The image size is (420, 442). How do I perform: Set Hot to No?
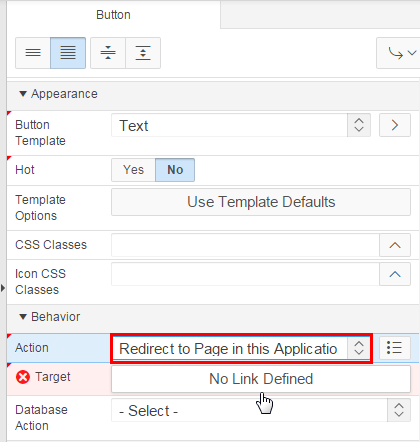(175, 170)
